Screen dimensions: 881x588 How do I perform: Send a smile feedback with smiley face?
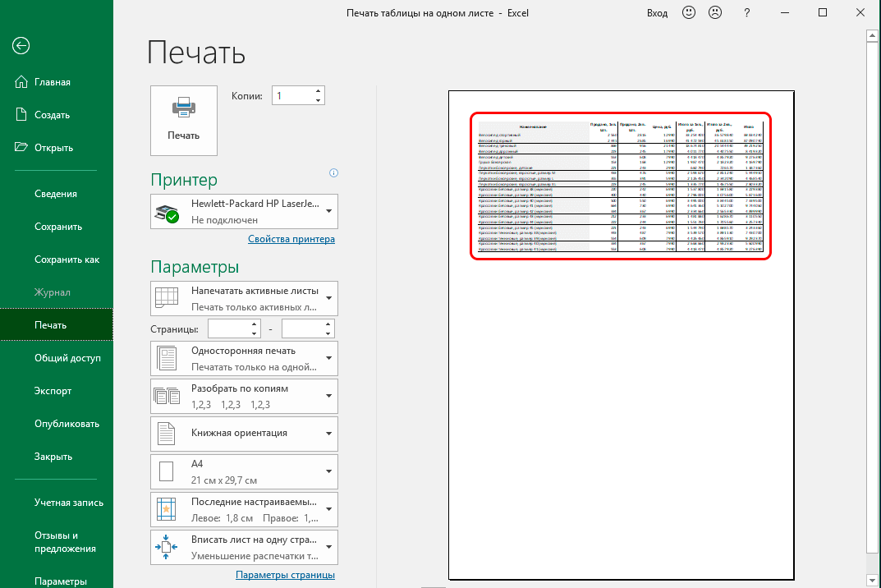click(689, 12)
